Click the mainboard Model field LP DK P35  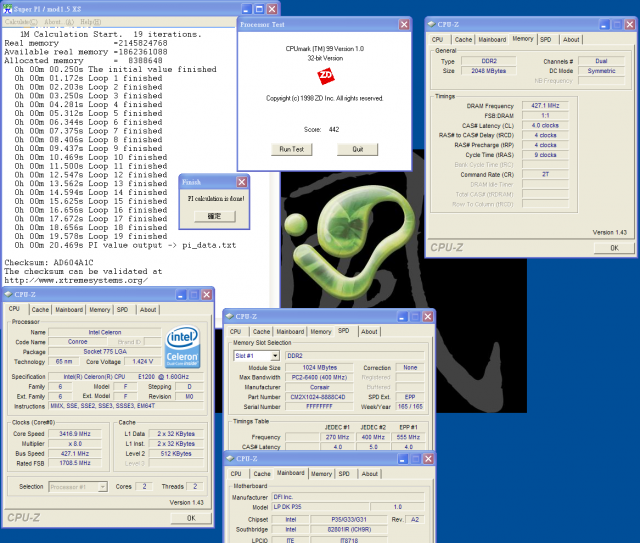320,507
